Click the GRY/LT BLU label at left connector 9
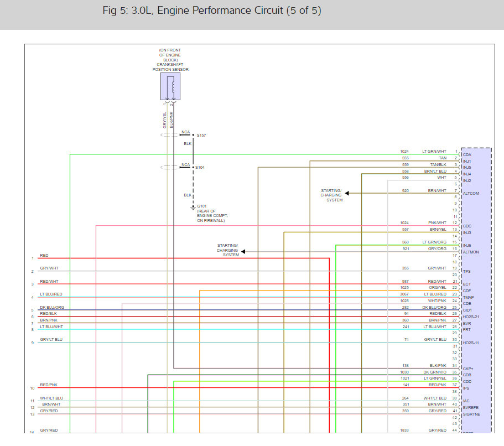The height and width of the screenshot is (446, 504). (51, 339)
